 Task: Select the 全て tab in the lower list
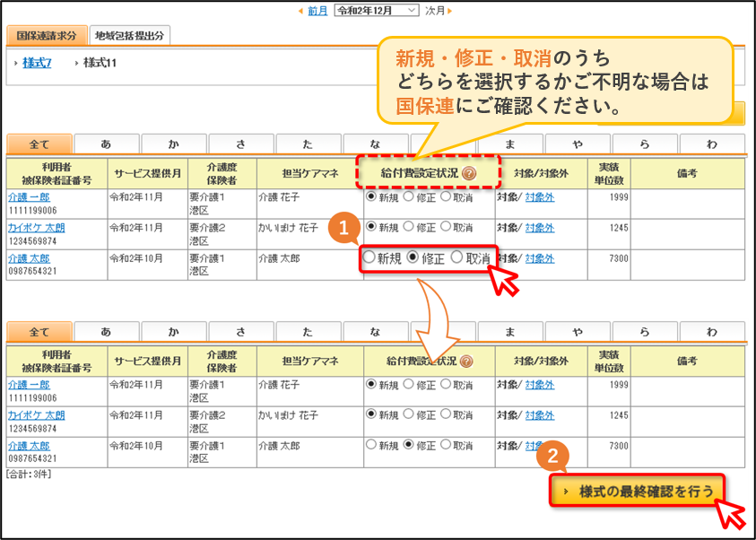[39, 332]
